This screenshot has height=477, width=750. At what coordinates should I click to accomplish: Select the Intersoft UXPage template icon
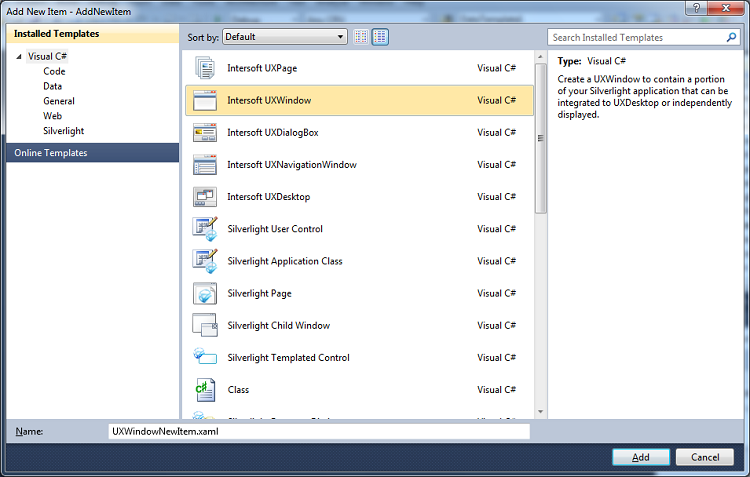coord(205,68)
